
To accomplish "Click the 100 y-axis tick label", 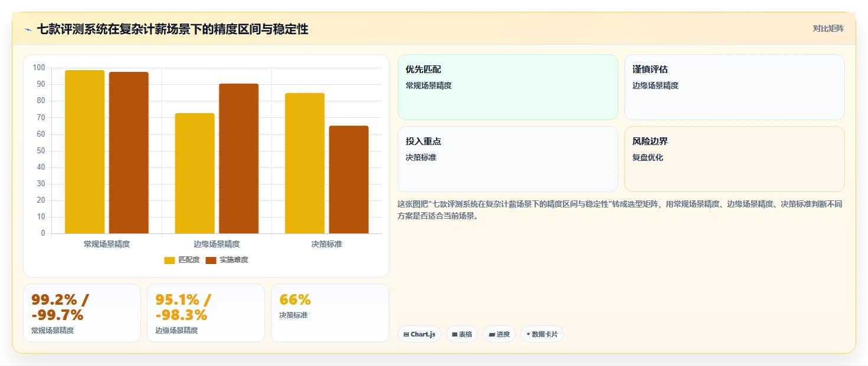I will coord(39,68).
